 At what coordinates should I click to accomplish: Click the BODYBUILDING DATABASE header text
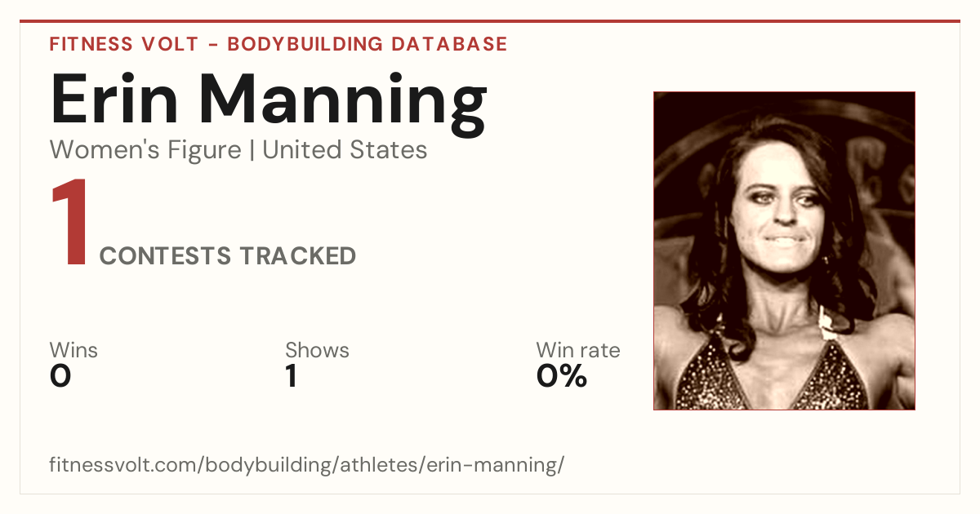367,44
